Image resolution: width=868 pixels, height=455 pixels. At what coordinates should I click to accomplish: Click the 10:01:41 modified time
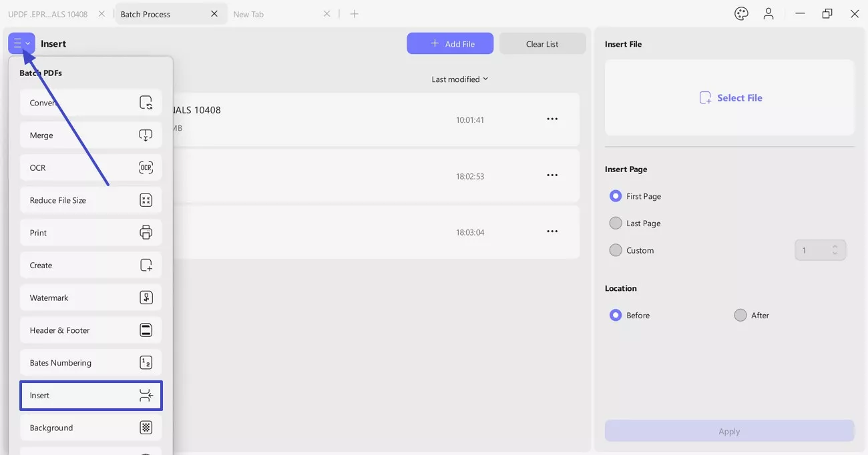(x=470, y=120)
